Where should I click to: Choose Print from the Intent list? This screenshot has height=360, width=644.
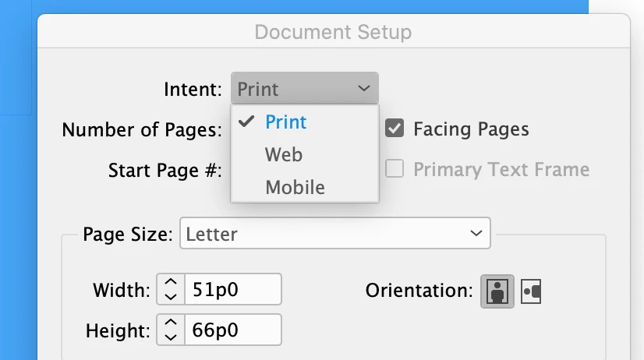point(304,122)
